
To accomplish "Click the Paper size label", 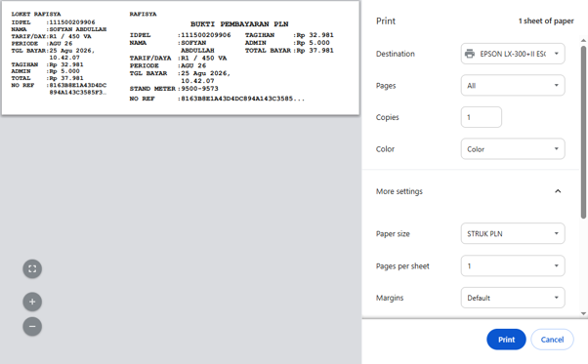I will coord(393,233).
